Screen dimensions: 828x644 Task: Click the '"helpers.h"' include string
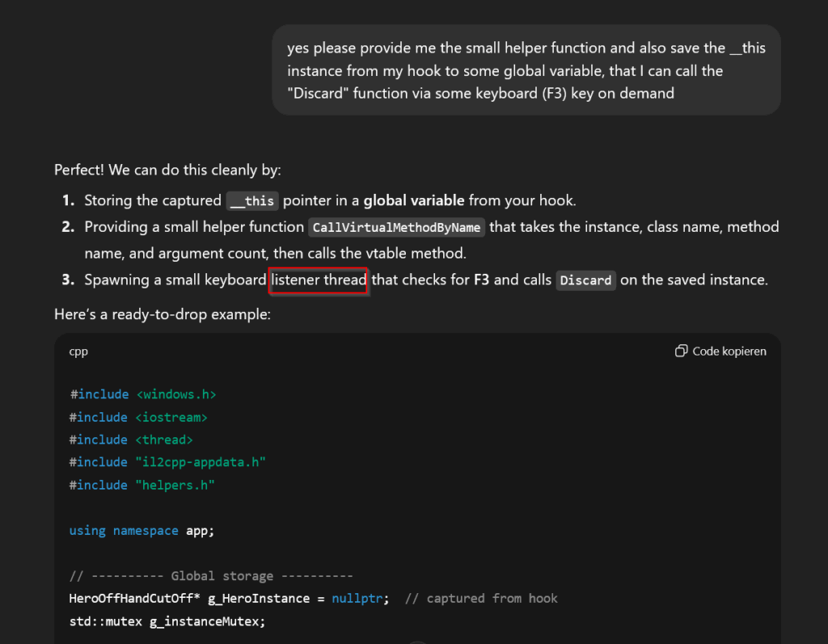point(175,485)
